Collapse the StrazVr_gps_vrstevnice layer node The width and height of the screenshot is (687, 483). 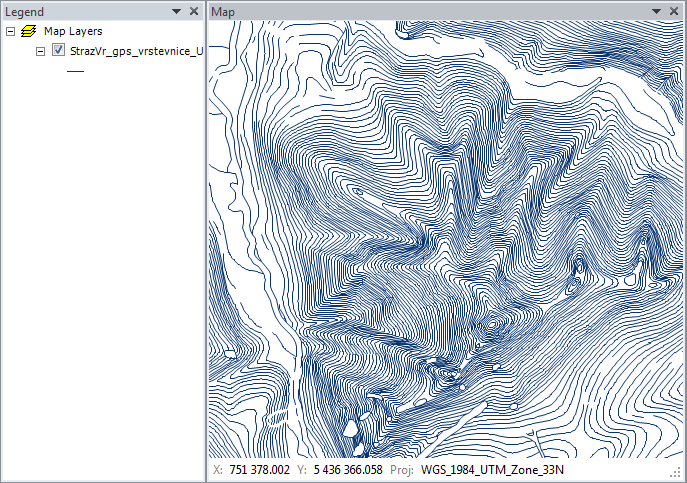[40, 52]
